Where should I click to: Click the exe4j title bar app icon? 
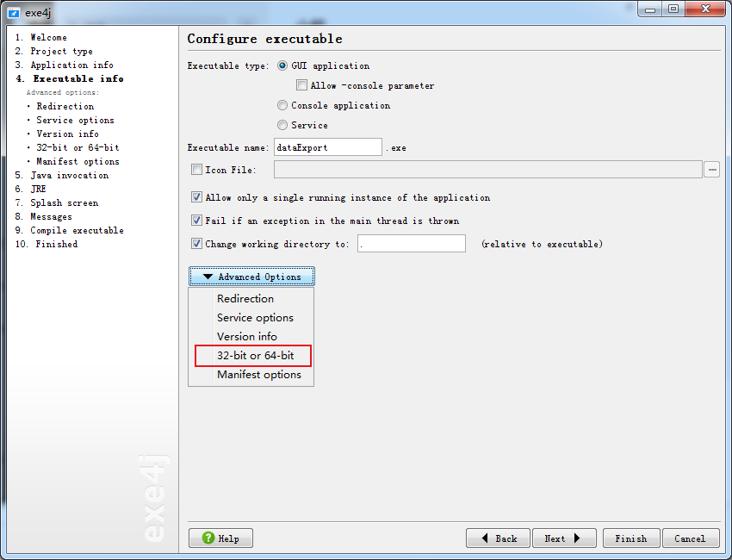point(14,10)
